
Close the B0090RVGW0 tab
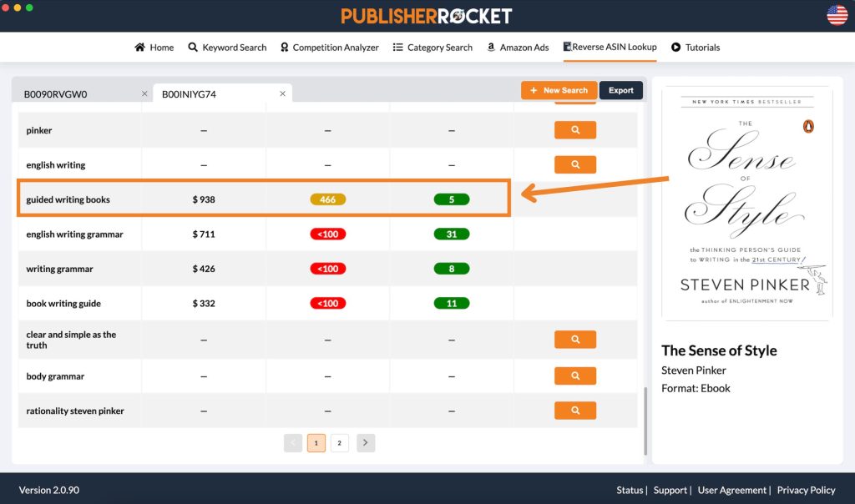[x=144, y=93]
